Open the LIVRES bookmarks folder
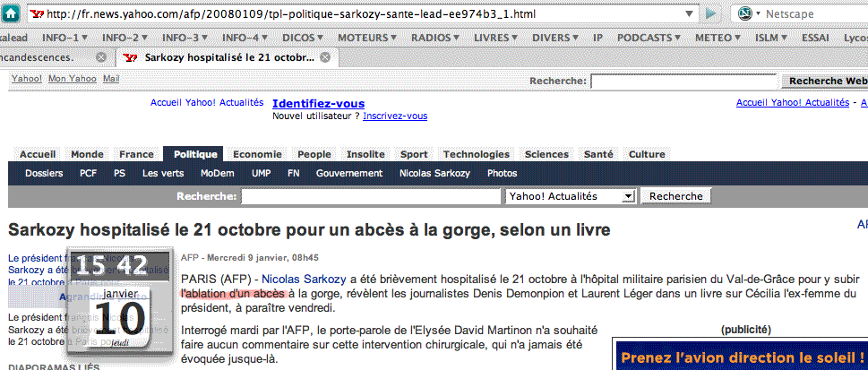 click(495, 38)
